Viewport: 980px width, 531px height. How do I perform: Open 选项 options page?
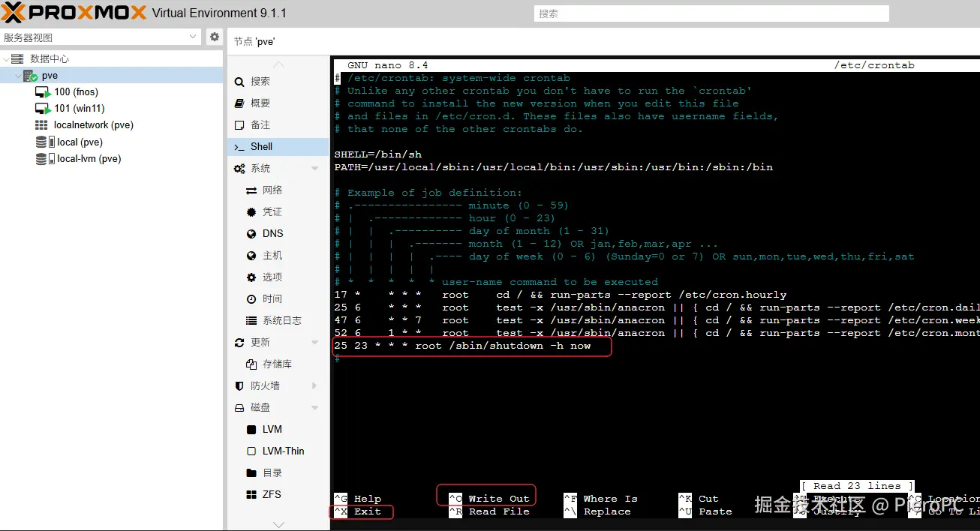click(x=272, y=277)
